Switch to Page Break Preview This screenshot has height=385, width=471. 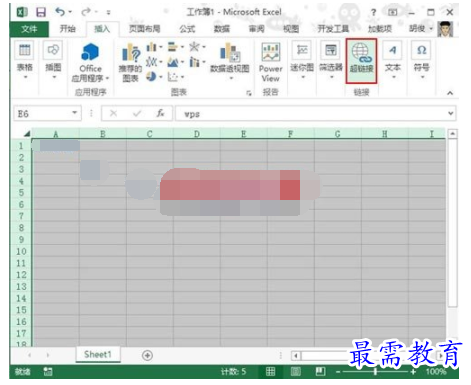pyautogui.click(x=320, y=371)
